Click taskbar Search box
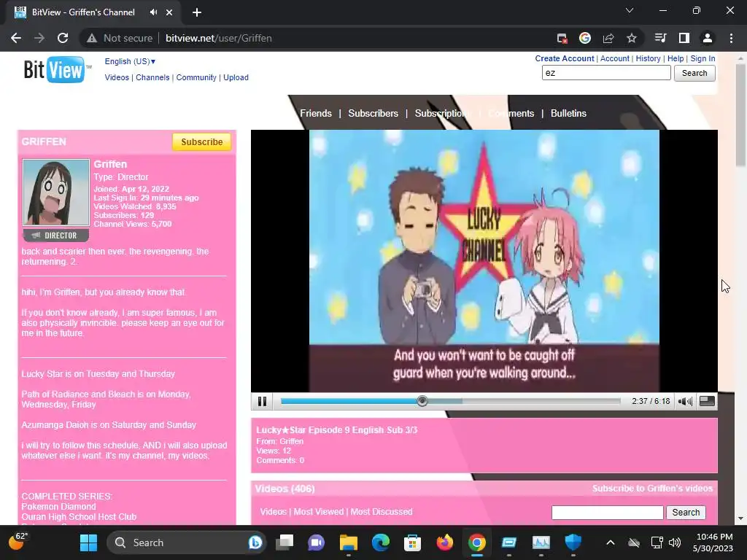 point(186,542)
